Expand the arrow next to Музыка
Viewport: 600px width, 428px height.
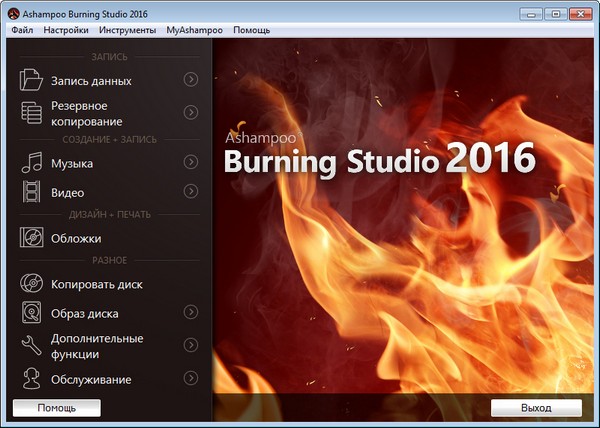tap(191, 162)
